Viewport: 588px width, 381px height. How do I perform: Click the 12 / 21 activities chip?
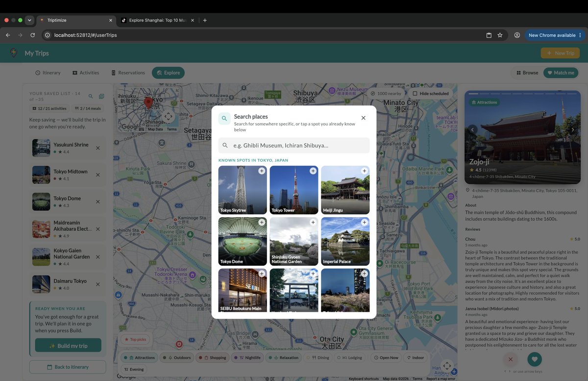[49, 108]
